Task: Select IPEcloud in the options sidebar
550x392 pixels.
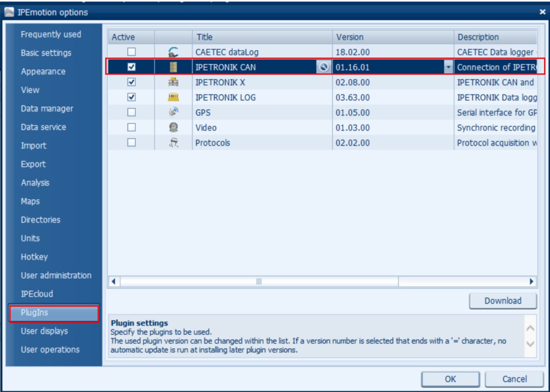Action: pos(37,294)
